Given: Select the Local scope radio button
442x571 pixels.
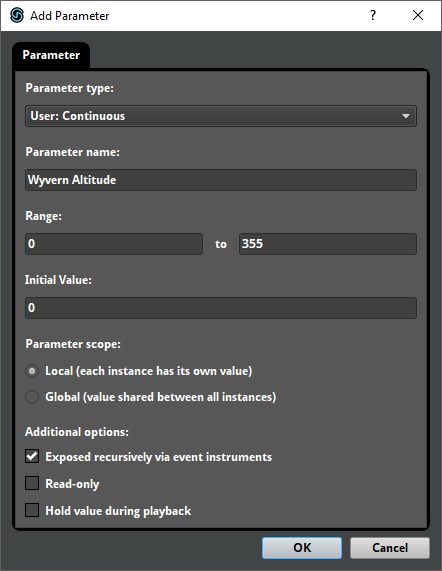Looking at the screenshot, I should (32, 371).
